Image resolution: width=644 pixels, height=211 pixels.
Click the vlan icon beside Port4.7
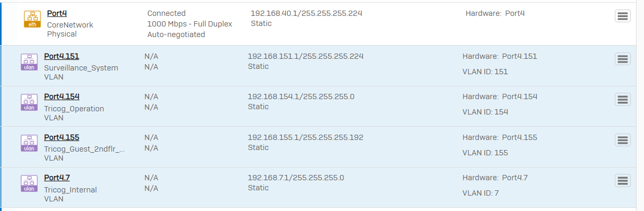coord(29,183)
